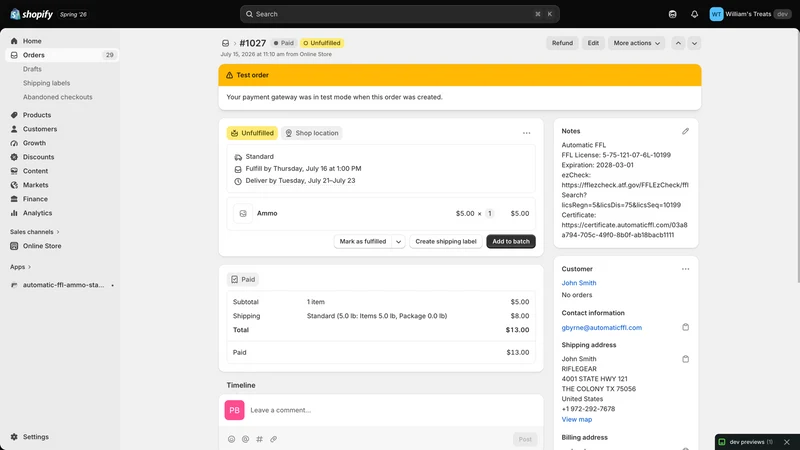The image size is (800, 450).
Task: Attach file with paperclip icon
Action: click(273, 439)
